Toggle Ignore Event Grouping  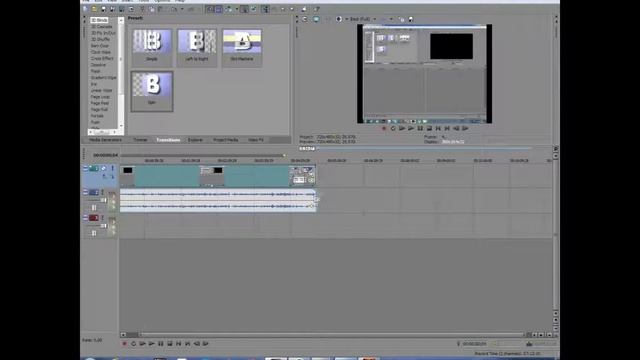[x=253, y=9]
